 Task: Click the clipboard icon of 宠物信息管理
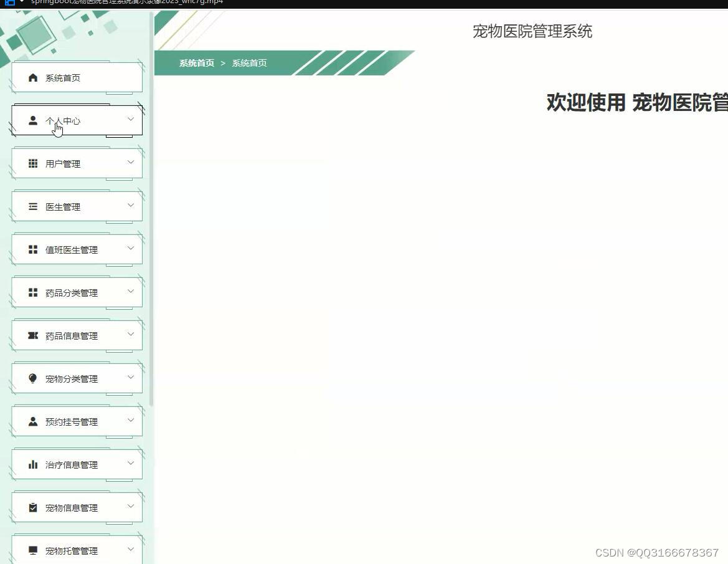pyautogui.click(x=33, y=507)
